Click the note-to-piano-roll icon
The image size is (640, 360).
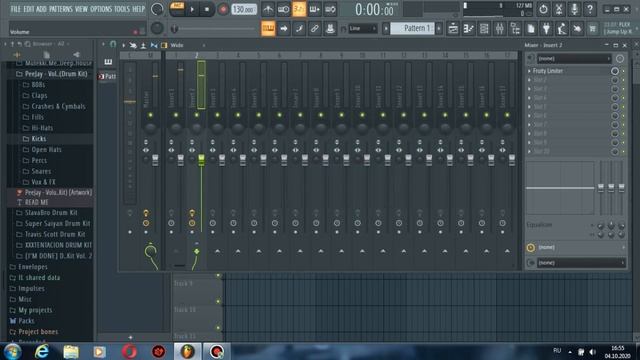299,29
